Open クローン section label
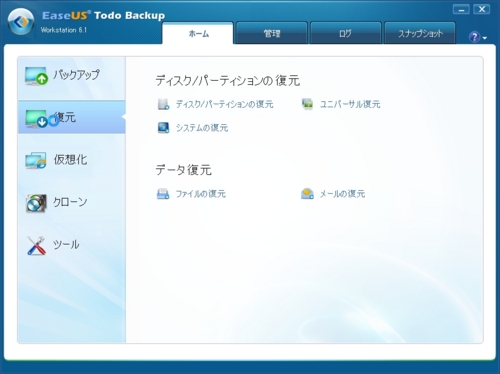 (70, 202)
